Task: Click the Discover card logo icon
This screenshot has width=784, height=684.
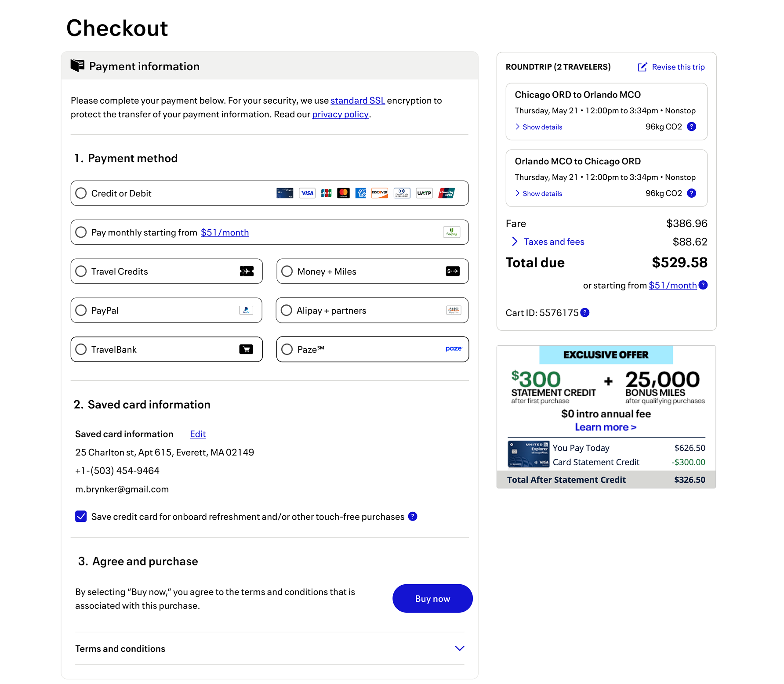Action: pos(380,193)
